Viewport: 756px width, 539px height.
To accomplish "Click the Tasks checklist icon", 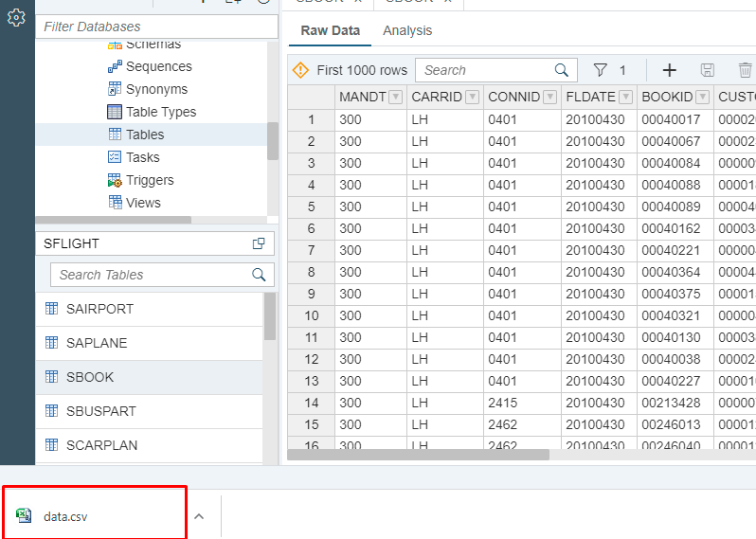I will [x=115, y=157].
